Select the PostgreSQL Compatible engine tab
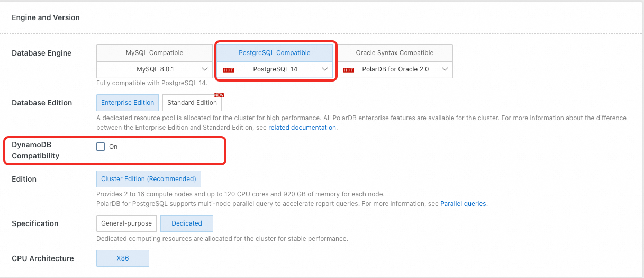Screen dimensions: 644x278 [275, 53]
